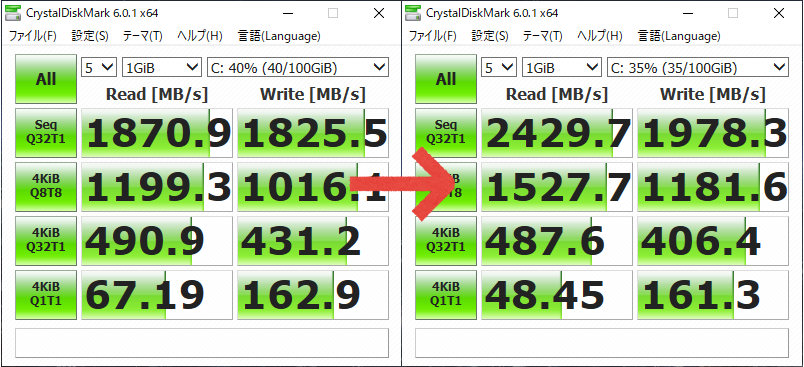This screenshot has height=367, width=804.
Task: Run 4KiB Q1T1 test in right window
Action: (446, 295)
